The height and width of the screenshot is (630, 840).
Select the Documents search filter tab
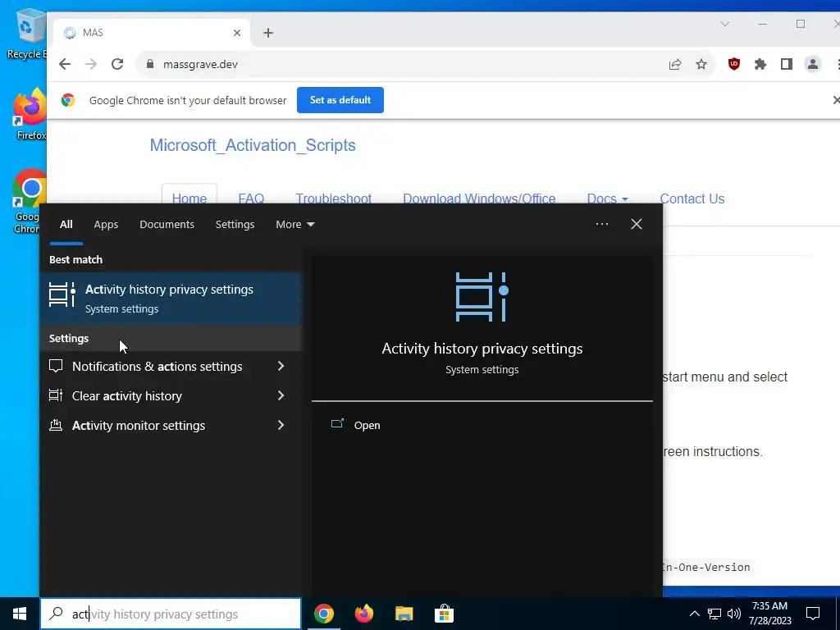pyautogui.click(x=167, y=225)
